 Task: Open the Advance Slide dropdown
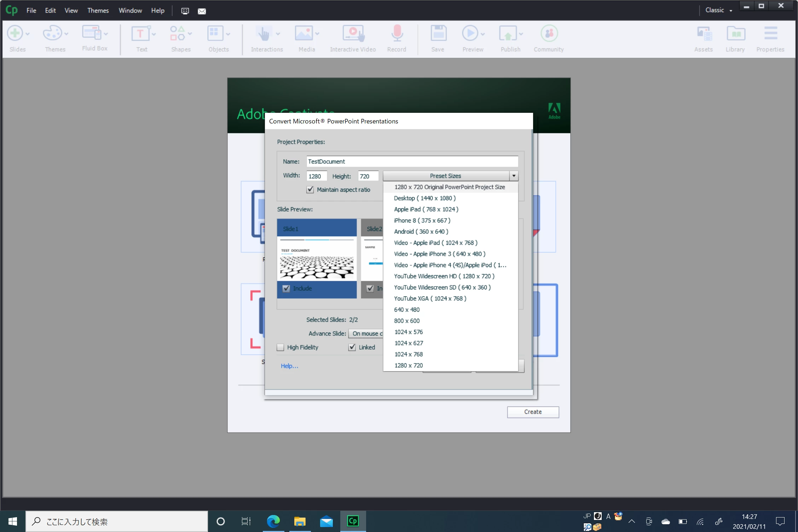tap(366, 334)
